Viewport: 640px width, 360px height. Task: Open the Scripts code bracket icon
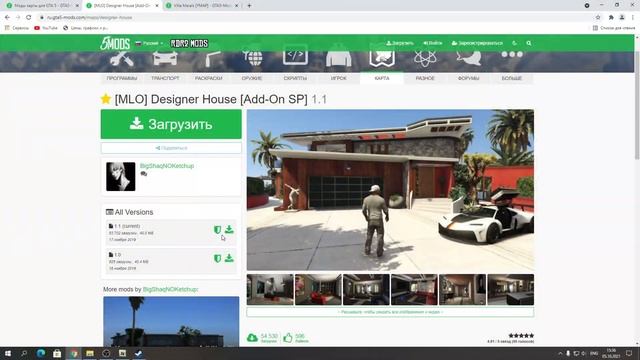295,56
